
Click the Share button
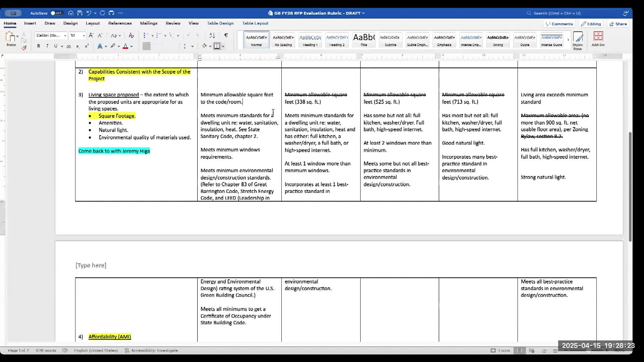click(x=618, y=24)
